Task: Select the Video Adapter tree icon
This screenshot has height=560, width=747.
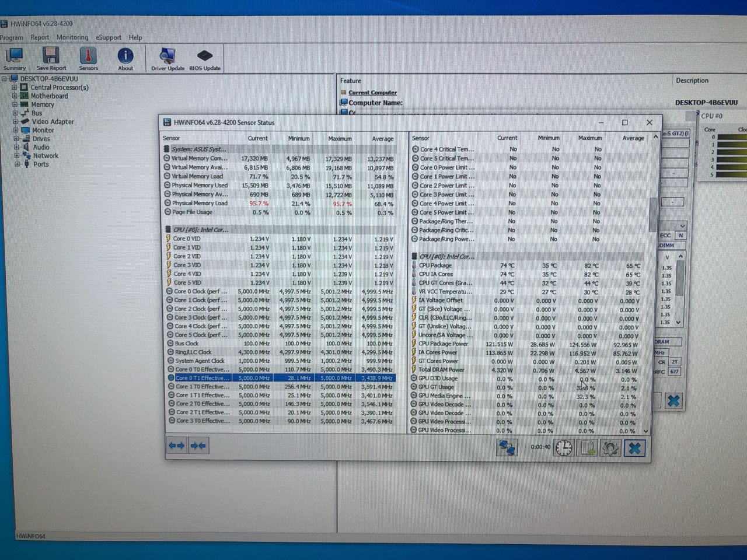Action: [x=25, y=121]
